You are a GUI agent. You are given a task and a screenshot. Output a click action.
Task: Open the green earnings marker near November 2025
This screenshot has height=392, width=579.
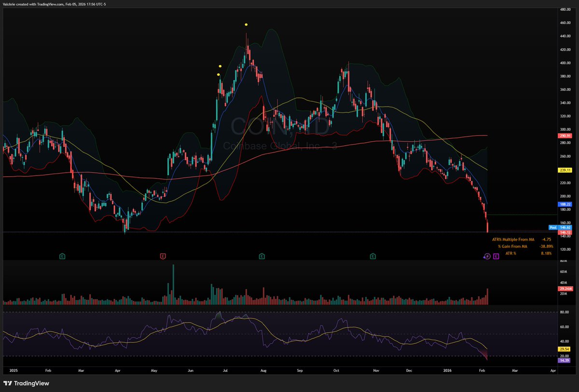point(373,257)
